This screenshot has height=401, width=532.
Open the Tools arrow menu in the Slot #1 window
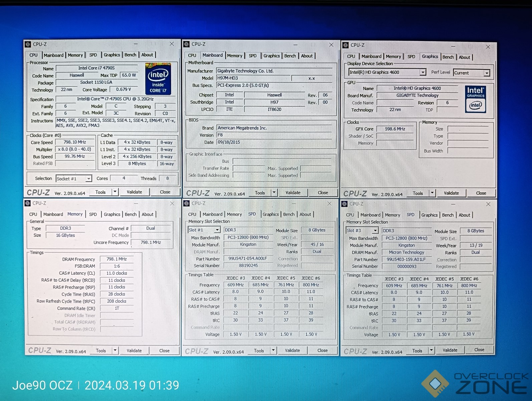273,351
